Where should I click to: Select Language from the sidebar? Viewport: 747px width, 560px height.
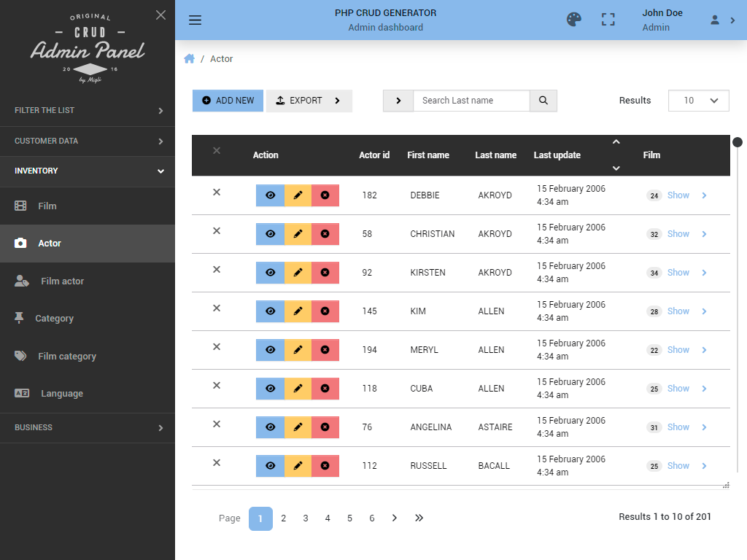point(63,393)
